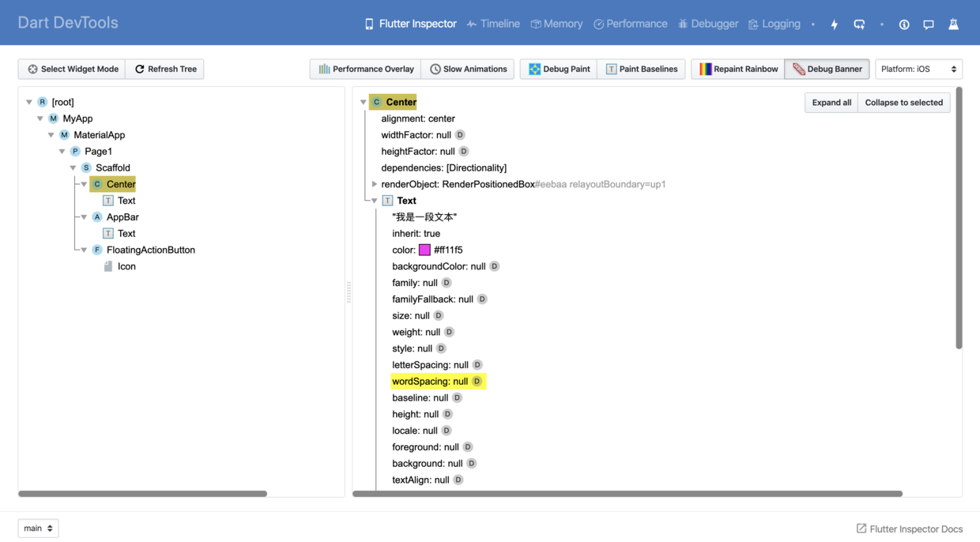This screenshot has width=980, height=542.
Task: Click the default badge next to backgroundColor
Action: click(494, 266)
